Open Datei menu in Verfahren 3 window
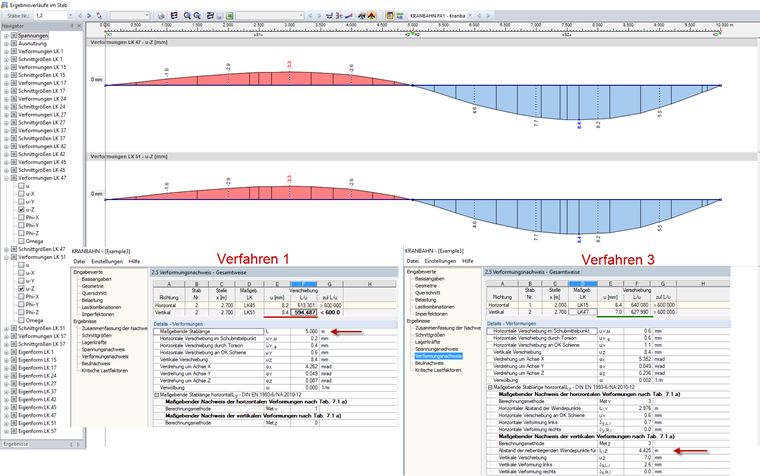 (412, 261)
